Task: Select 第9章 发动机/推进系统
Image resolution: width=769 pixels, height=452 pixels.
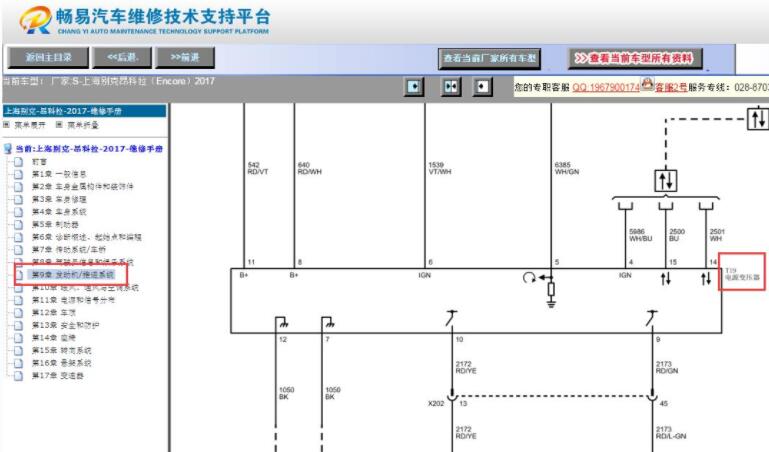Action: point(73,275)
